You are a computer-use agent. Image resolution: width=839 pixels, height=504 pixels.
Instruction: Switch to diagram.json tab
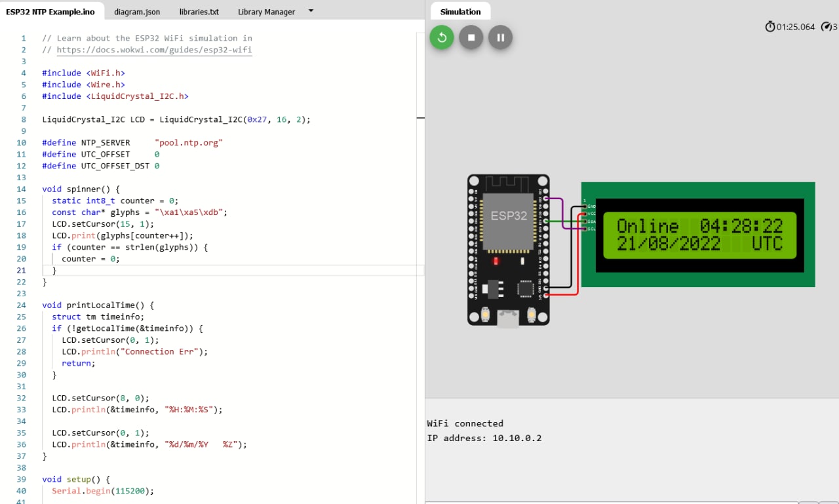[x=137, y=12]
